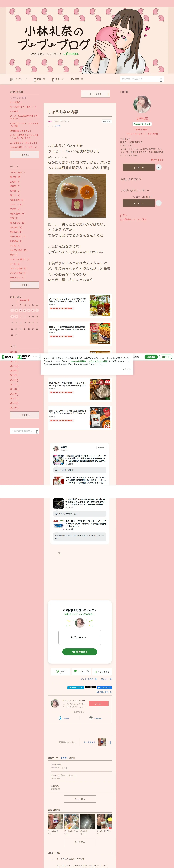Submit the top blog search icon
Image resolution: width=174 pixels, height=868 pixels.
[x=161, y=80]
